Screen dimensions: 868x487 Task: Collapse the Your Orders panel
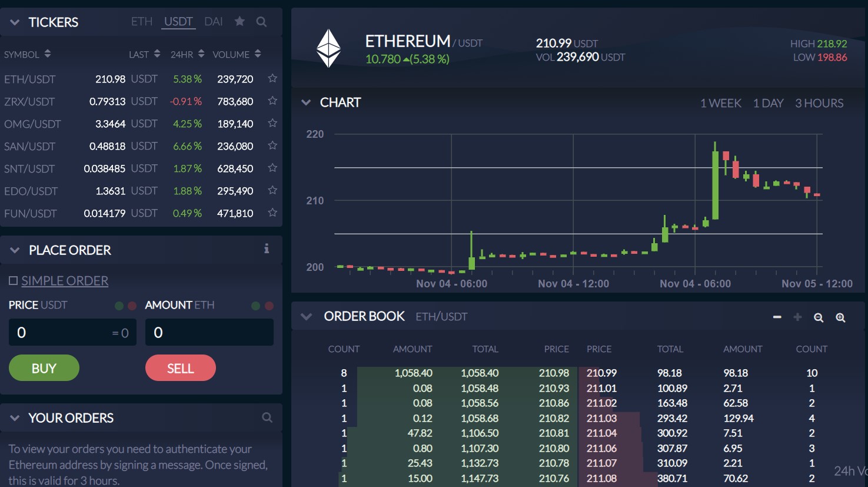(x=15, y=418)
